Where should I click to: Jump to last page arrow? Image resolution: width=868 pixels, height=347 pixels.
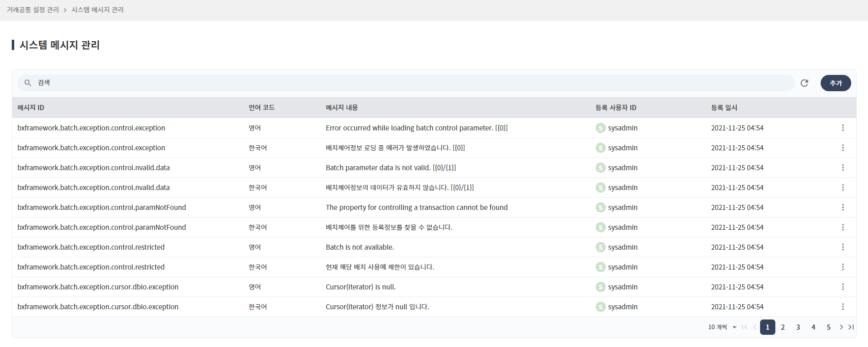pos(851,327)
